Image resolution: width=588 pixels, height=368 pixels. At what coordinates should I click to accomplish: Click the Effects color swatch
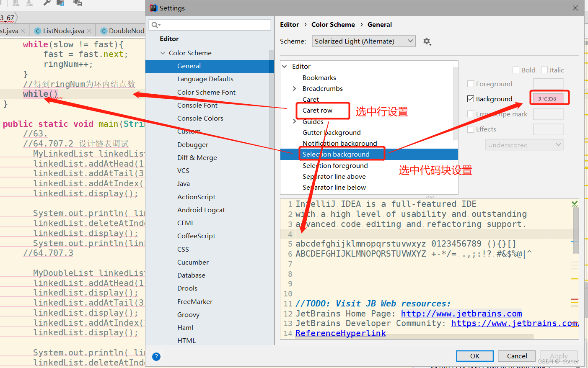click(x=548, y=129)
